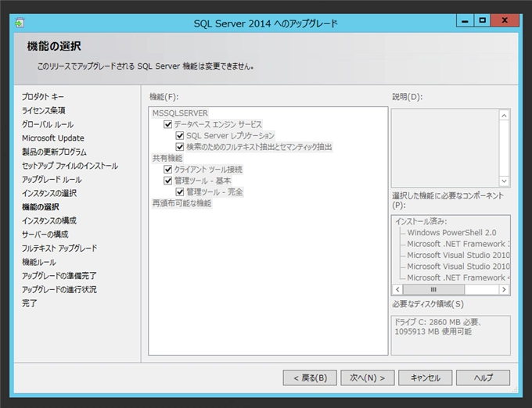Click last Microsoft .NET Framework installed entry
532x408 pixels.
[x=458, y=277]
